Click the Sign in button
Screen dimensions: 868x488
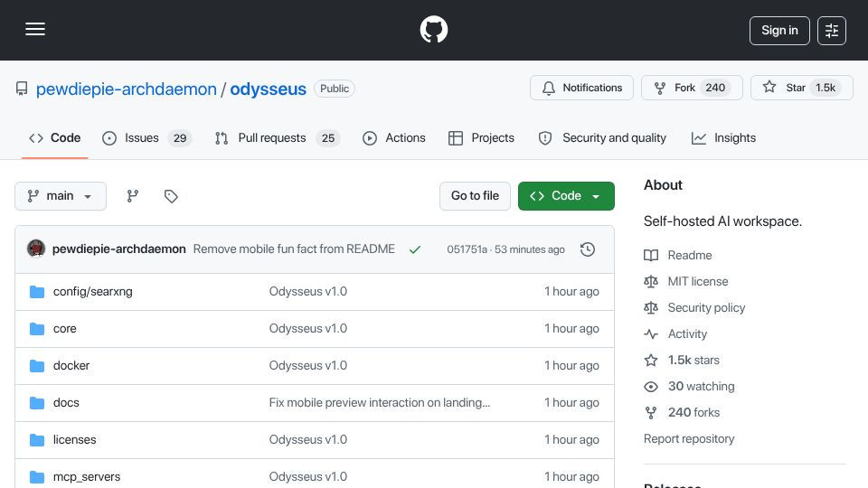point(779,31)
